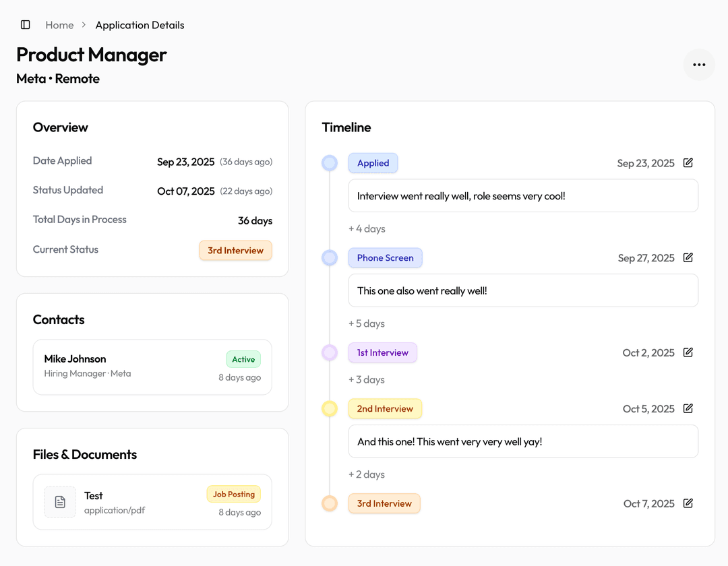This screenshot has height=566, width=728.
Task: Click the Active badge on Mike Johnson
Action: click(x=243, y=359)
